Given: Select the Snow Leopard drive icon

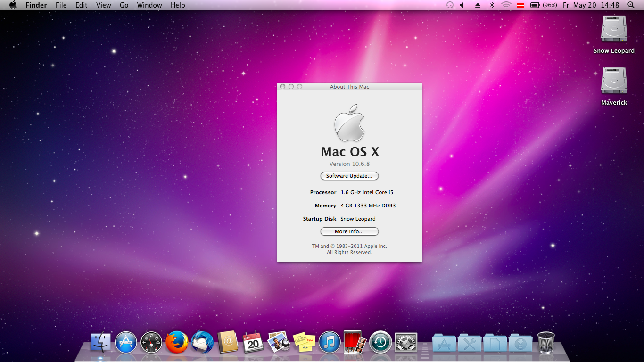Looking at the screenshot, I should (614, 29).
